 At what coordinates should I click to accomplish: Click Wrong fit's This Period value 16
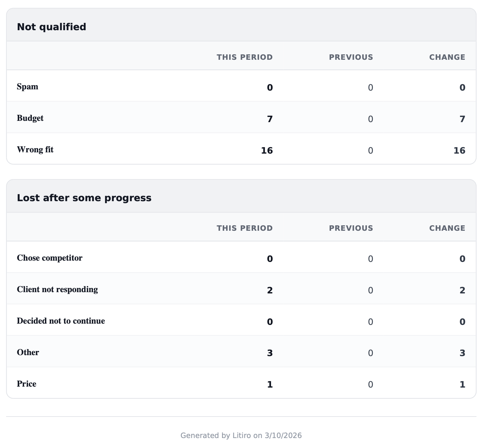pos(267,150)
